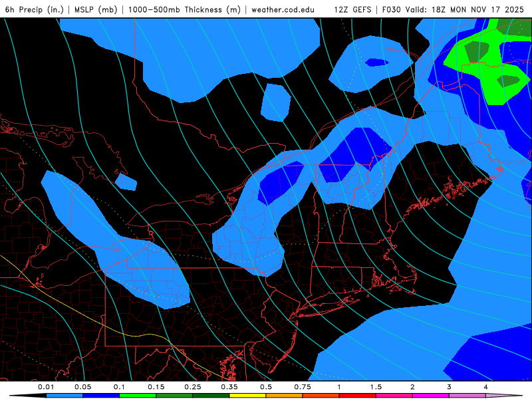This screenshot has height=399, width=532.
Task: Pick the light blue 0.01–0.05 legend swatch
Action: pyautogui.click(x=65, y=396)
